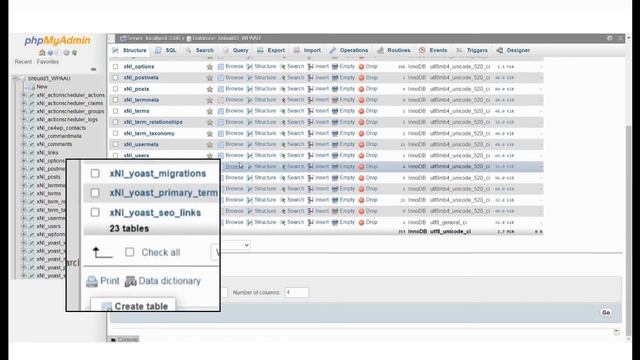The image size is (640, 360).
Task: Click the New table icon in the navigation tree
Action: [32, 87]
